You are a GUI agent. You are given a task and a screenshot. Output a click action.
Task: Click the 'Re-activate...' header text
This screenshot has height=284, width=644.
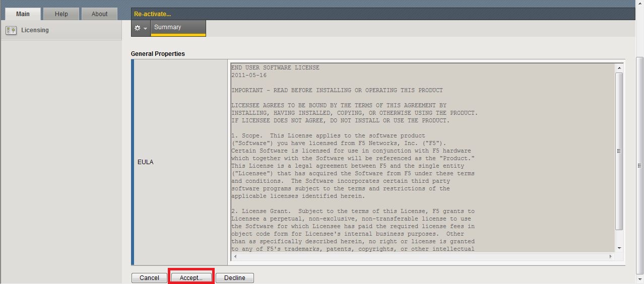152,14
